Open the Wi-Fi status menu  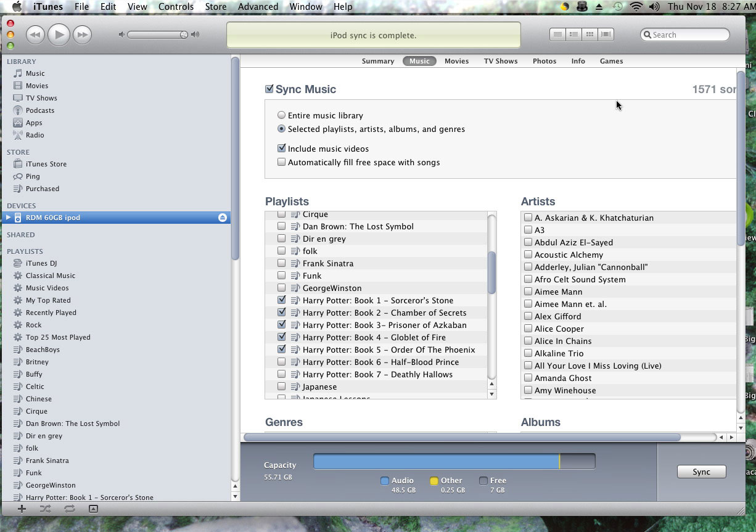(636, 7)
